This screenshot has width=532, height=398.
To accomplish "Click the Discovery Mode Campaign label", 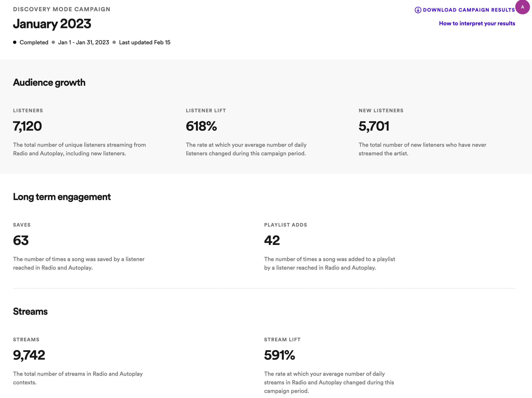I will [x=62, y=9].
